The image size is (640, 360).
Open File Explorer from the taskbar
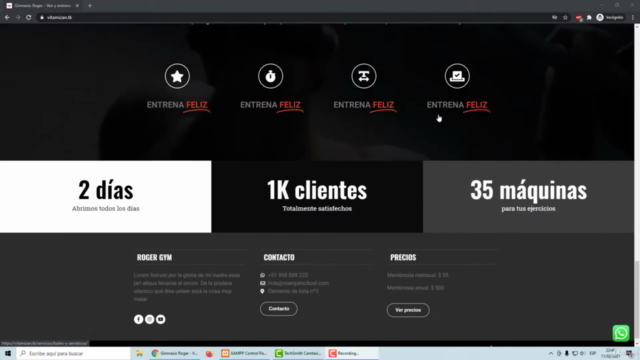click(x=140, y=353)
